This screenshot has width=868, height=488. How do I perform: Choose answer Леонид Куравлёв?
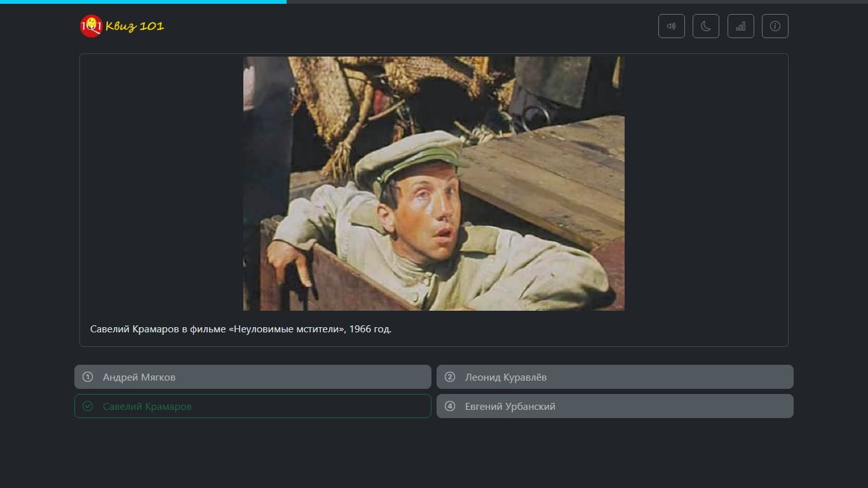tap(615, 377)
